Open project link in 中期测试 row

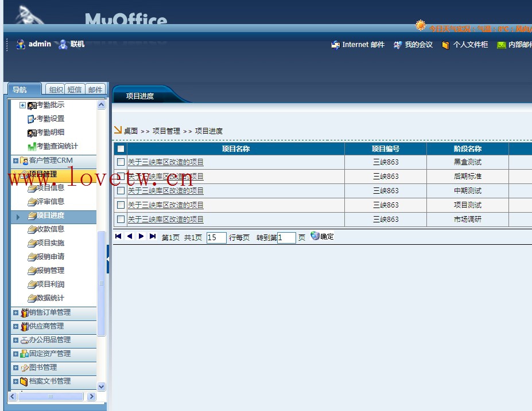pyautogui.click(x=165, y=191)
